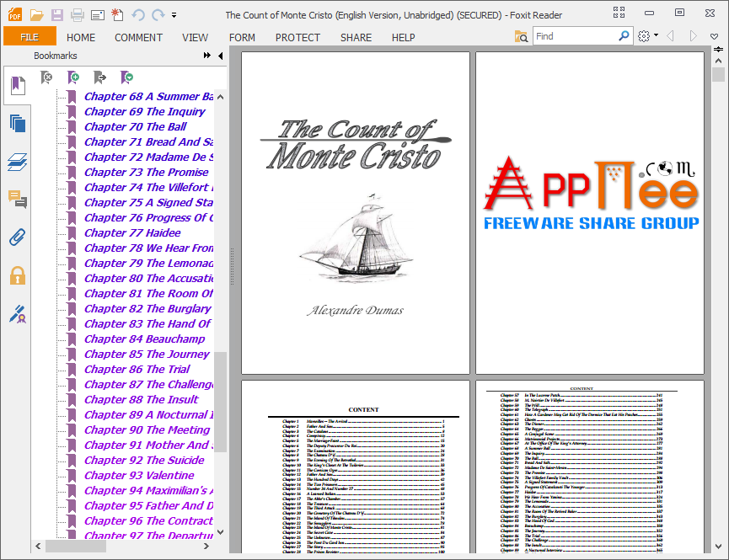Click the bookmarks list vertical scrollbar thumb
Image resolution: width=729 pixels, height=560 pixels.
[x=220, y=402]
